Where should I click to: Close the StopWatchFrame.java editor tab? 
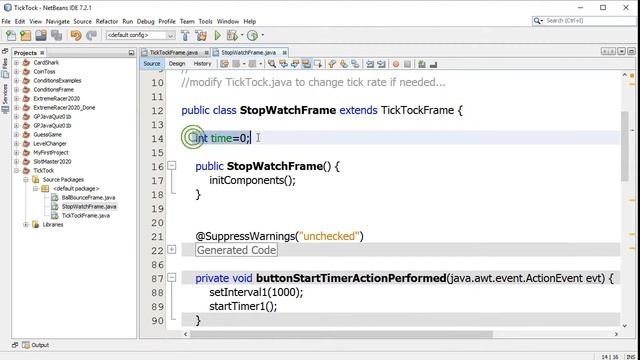click(284, 53)
